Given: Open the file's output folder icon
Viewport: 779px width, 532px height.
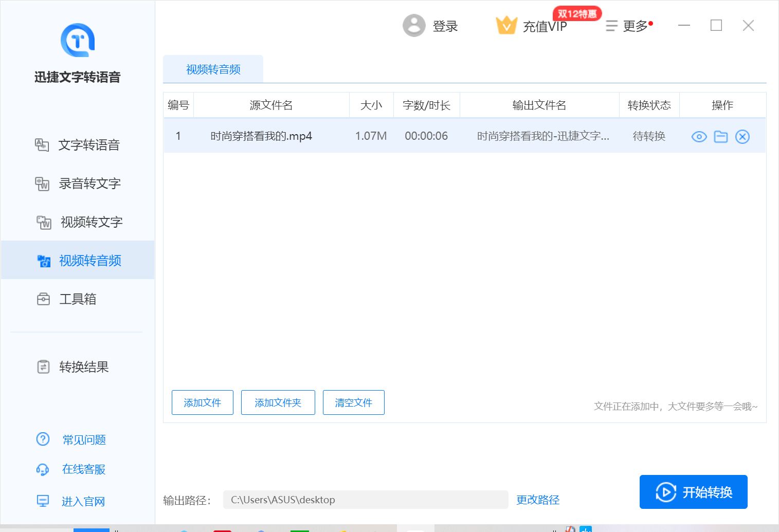Looking at the screenshot, I should 720,136.
